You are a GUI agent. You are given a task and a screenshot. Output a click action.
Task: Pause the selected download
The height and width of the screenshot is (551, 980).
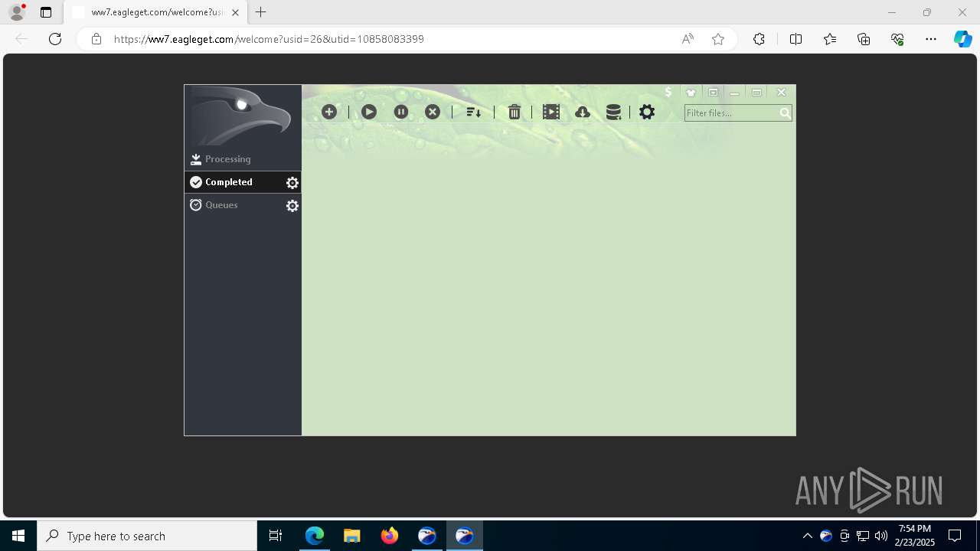click(401, 112)
